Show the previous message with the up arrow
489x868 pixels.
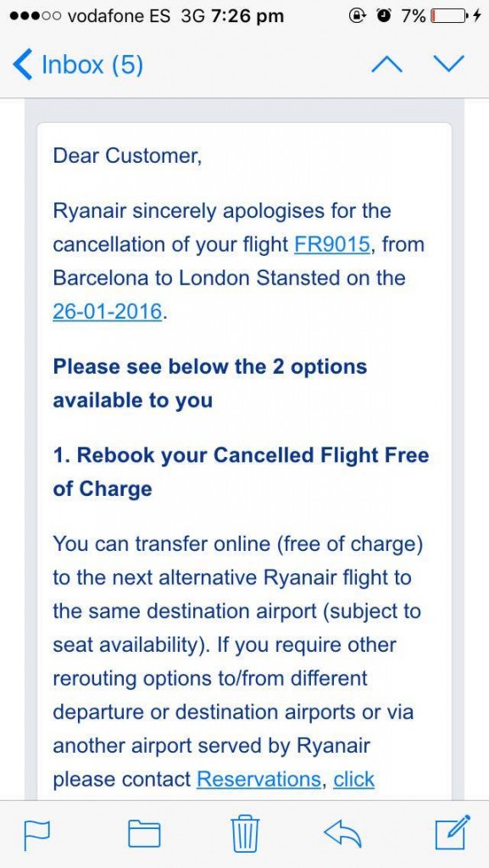coord(387,64)
